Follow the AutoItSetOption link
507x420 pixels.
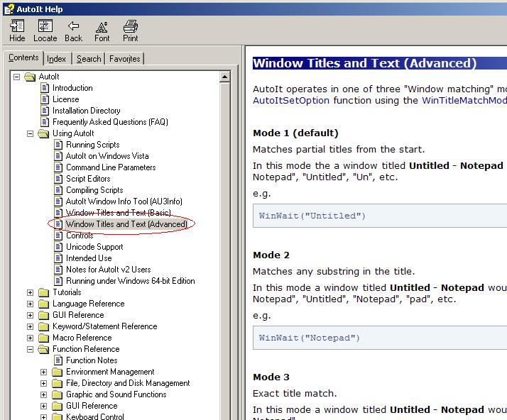pos(291,101)
